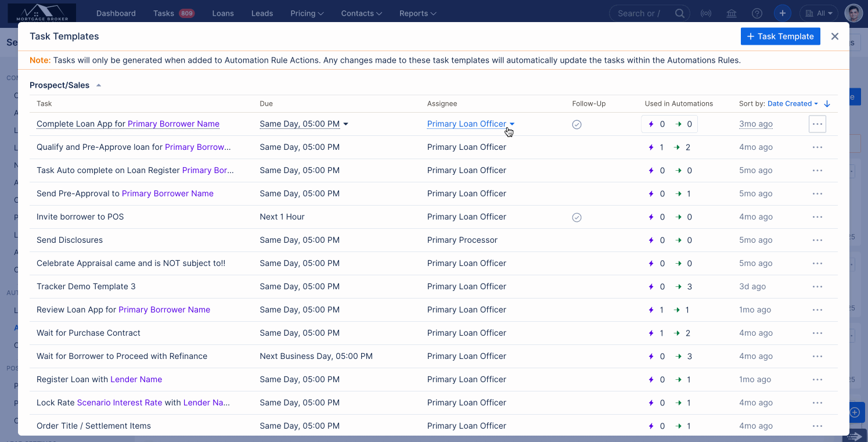
Task: Click Lender Name token in Register Loan row
Action: [136, 379]
